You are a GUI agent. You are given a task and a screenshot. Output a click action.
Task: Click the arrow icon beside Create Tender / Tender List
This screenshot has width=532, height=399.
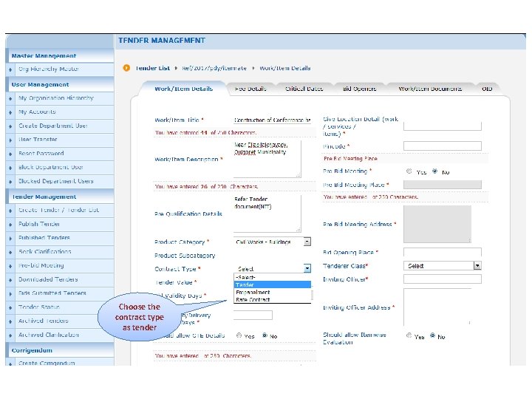tap(10, 211)
